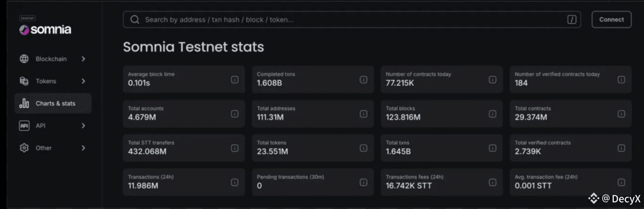The height and width of the screenshot is (209, 644).
Task: Open the Charts & stats menu item
Action: pos(56,103)
